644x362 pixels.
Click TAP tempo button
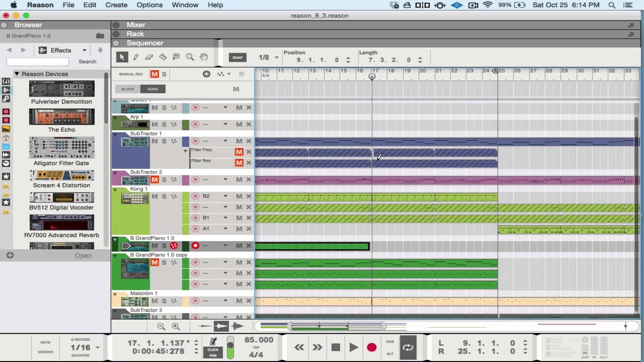[256, 347]
